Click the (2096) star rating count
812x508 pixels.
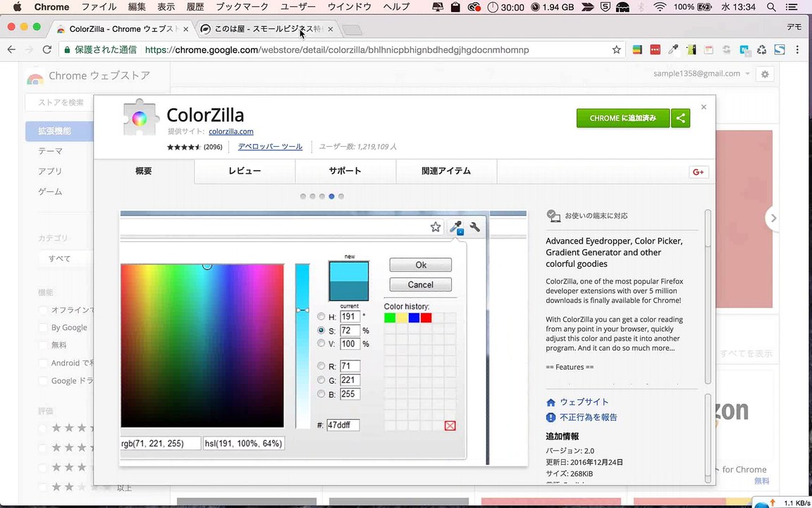click(x=213, y=147)
